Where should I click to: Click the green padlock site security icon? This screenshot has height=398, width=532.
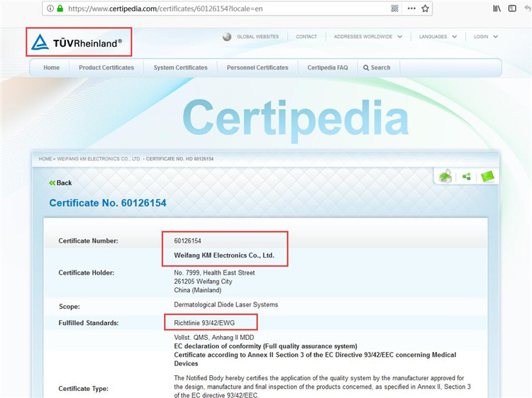click(60, 9)
